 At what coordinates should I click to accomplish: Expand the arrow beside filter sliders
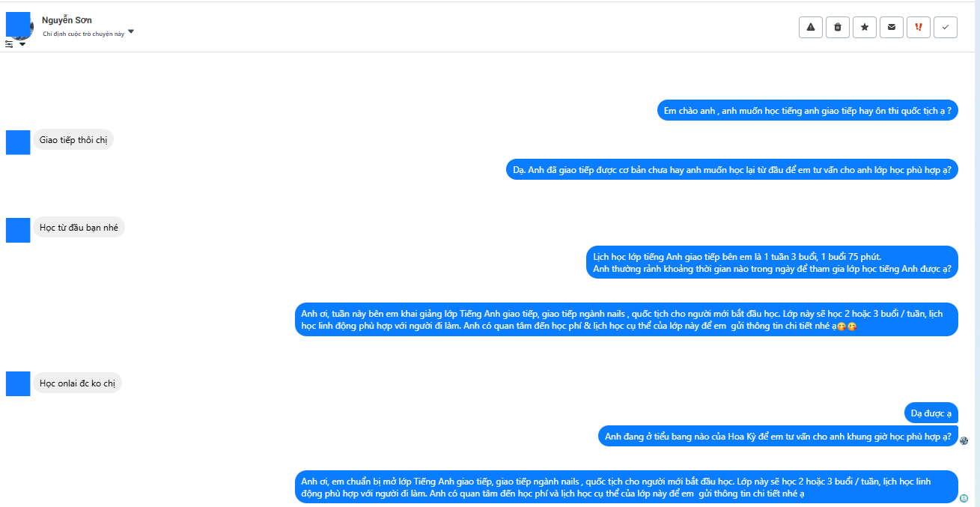(x=22, y=44)
